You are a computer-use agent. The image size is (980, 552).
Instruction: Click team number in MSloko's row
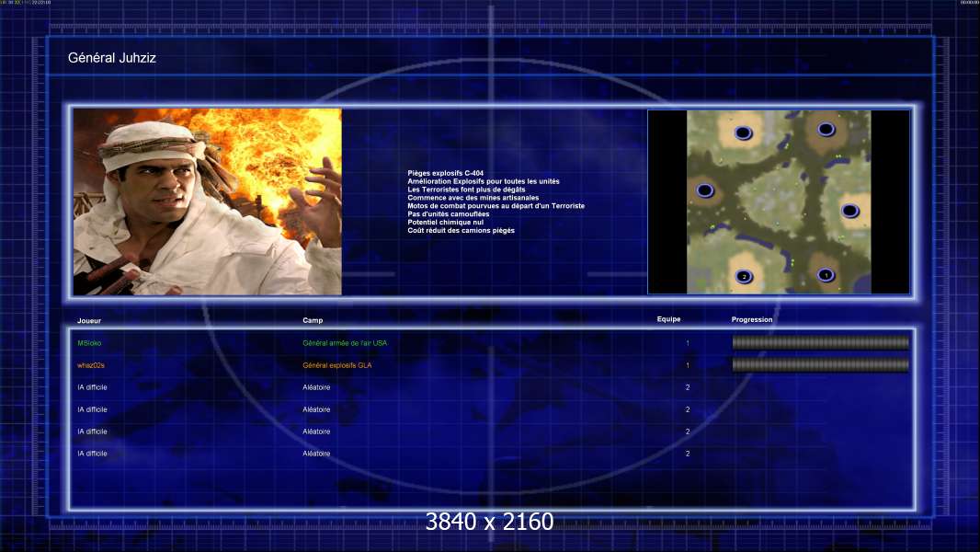(x=688, y=343)
